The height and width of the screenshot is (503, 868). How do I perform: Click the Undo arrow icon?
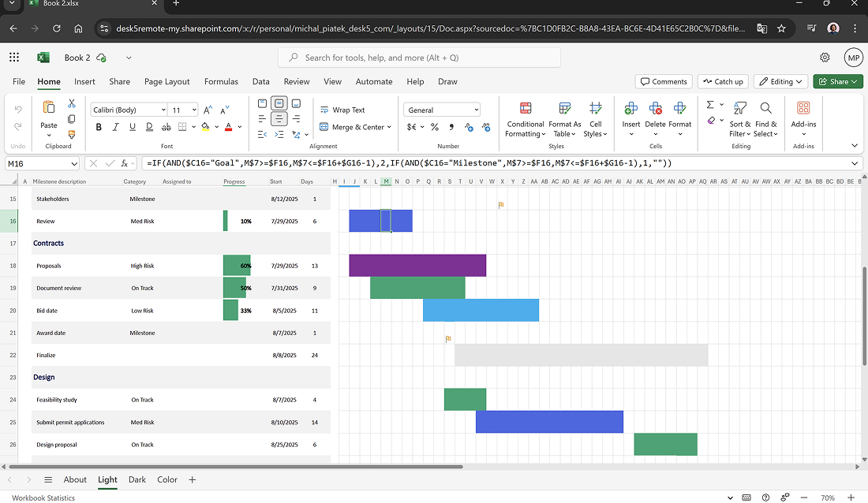tap(17, 110)
